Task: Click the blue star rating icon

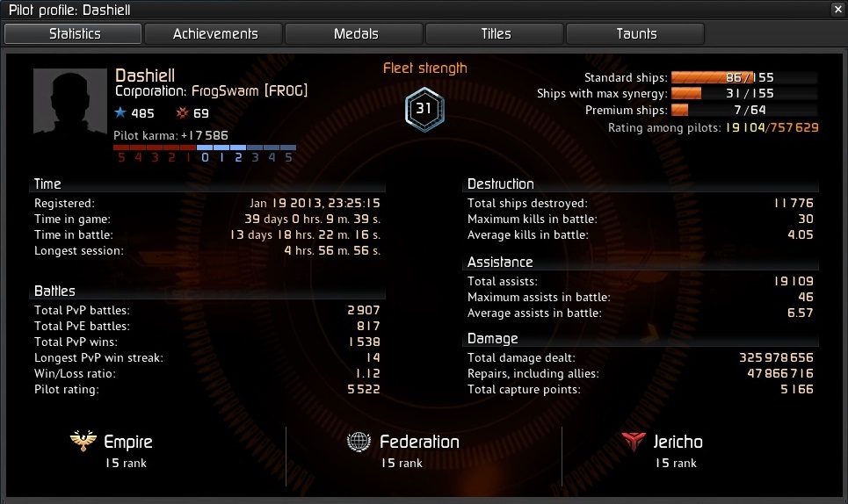Action: 120,112
